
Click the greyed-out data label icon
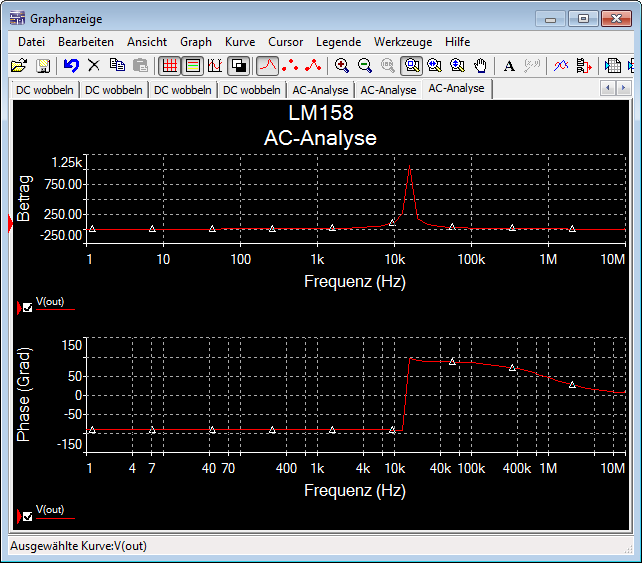pyautogui.click(x=532, y=66)
